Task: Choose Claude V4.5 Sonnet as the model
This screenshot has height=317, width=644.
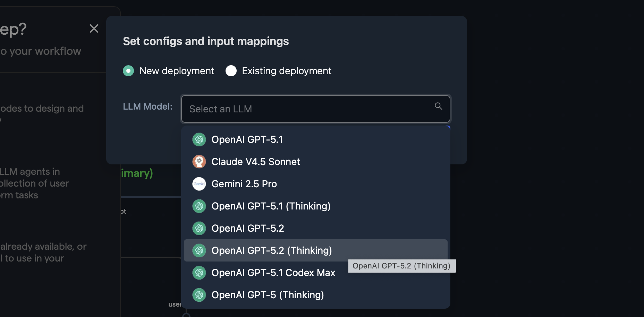Action: click(256, 162)
